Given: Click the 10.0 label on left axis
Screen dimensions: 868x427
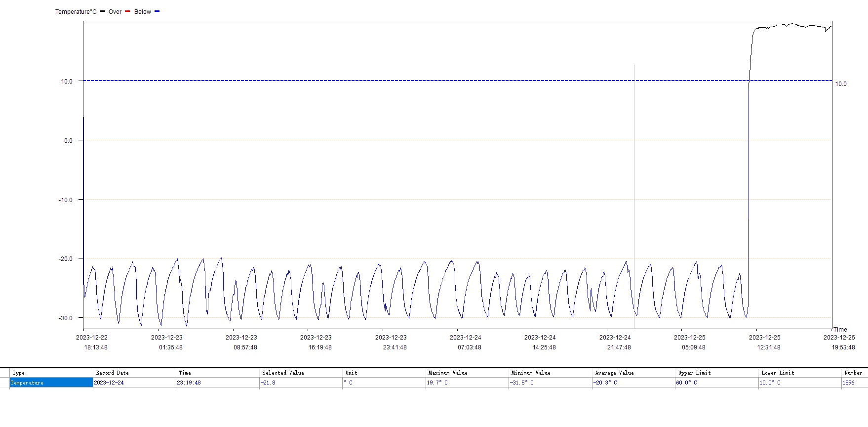Looking at the screenshot, I should (x=67, y=82).
